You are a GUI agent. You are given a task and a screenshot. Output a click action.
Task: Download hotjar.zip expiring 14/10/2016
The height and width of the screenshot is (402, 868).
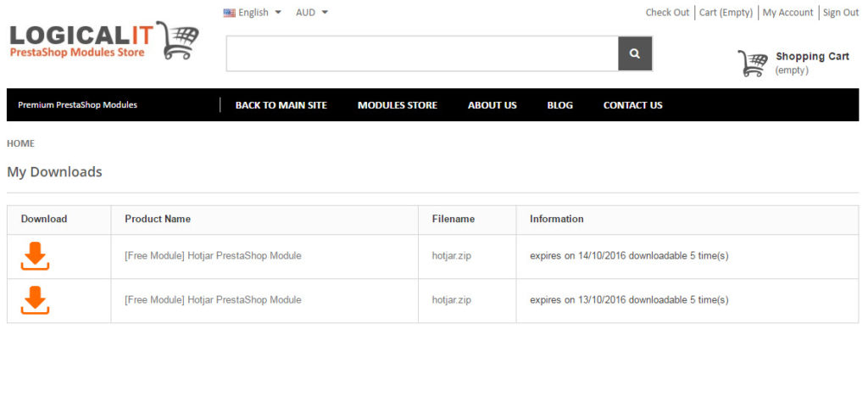(35, 256)
